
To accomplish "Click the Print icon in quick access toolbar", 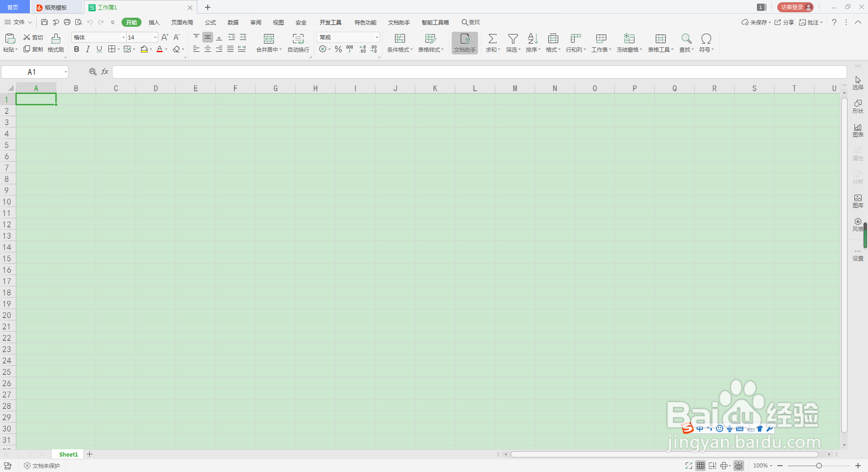I will (x=67, y=22).
